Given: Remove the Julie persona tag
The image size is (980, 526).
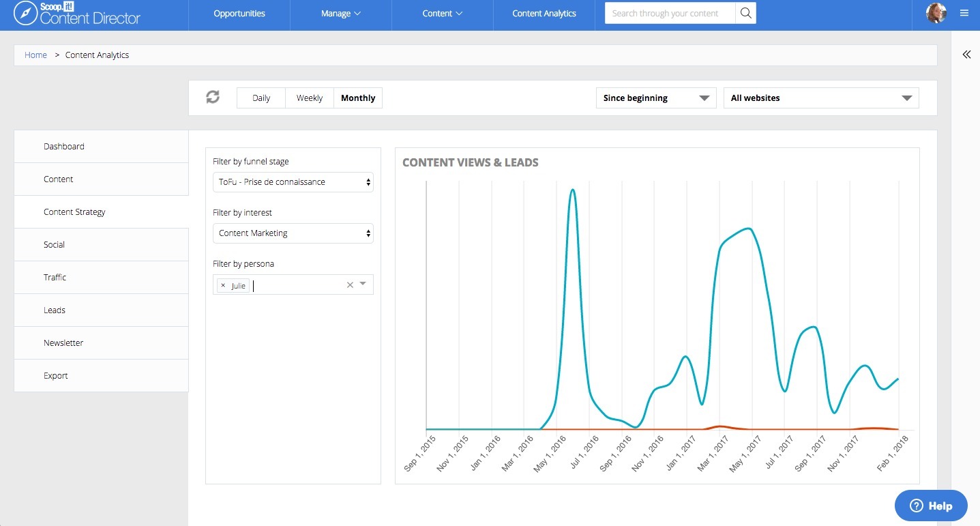Looking at the screenshot, I should (x=223, y=285).
